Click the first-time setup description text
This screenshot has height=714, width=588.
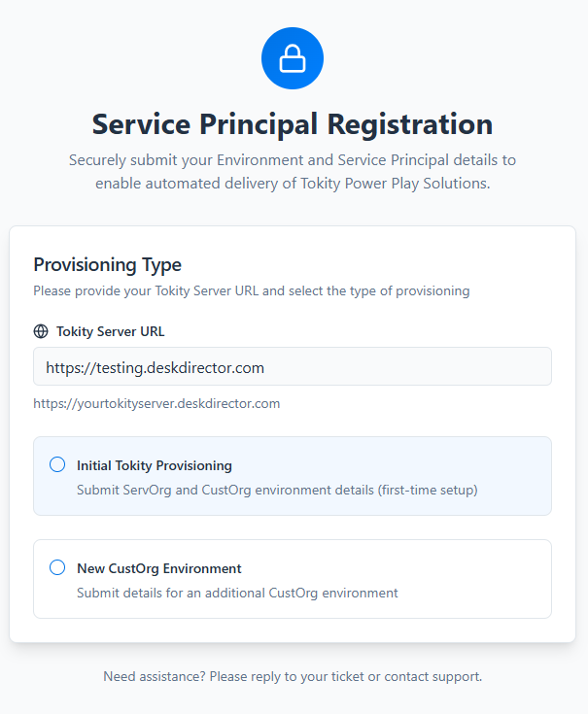pyautogui.click(x=277, y=490)
